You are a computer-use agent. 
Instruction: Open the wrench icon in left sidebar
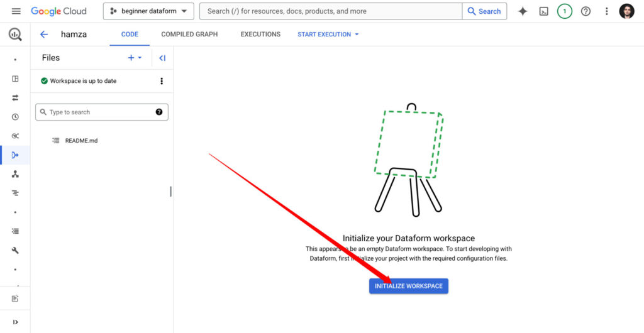coord(15,250)
